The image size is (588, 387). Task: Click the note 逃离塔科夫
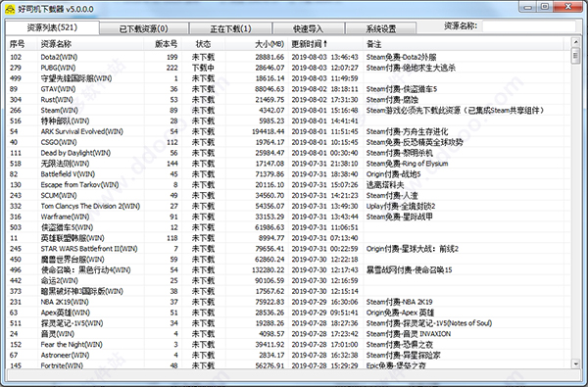click(385, 185)
